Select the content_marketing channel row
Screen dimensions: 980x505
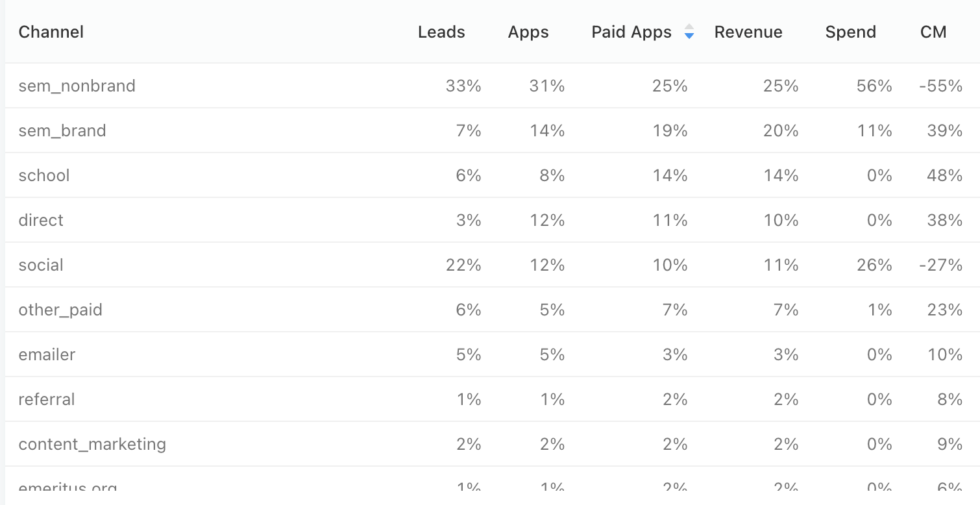[x=493, y=444]
